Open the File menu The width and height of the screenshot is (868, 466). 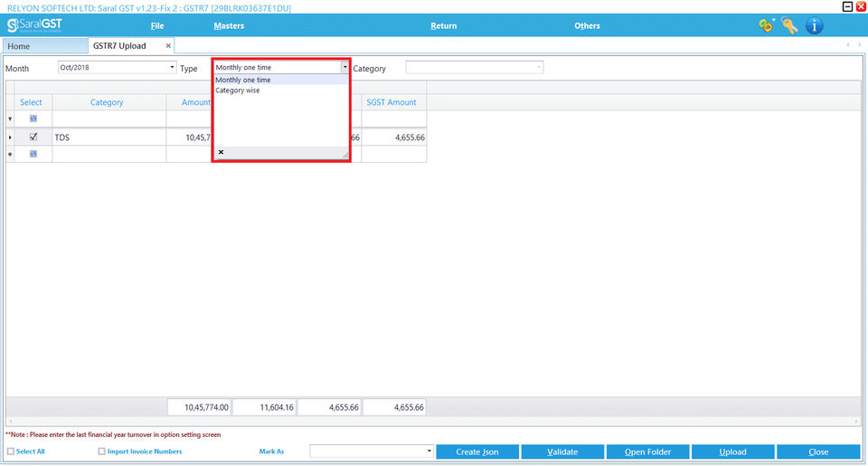click(157, 25)
